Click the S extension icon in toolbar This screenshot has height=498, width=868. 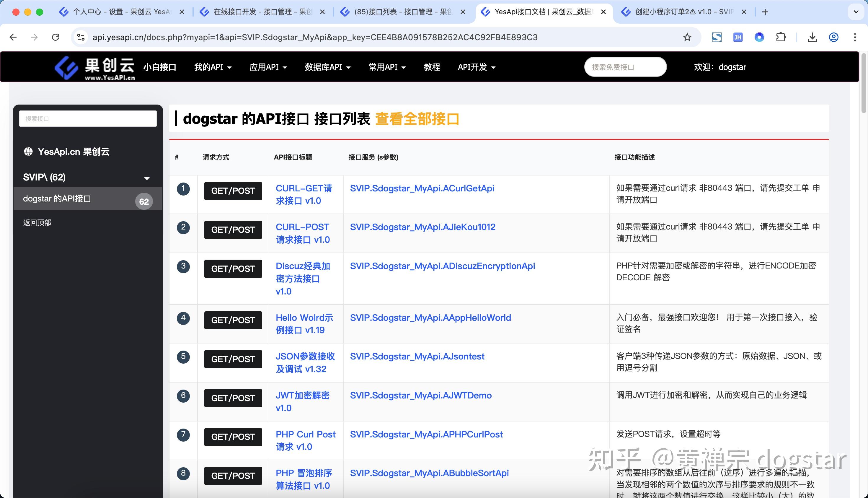click(717, 37)
